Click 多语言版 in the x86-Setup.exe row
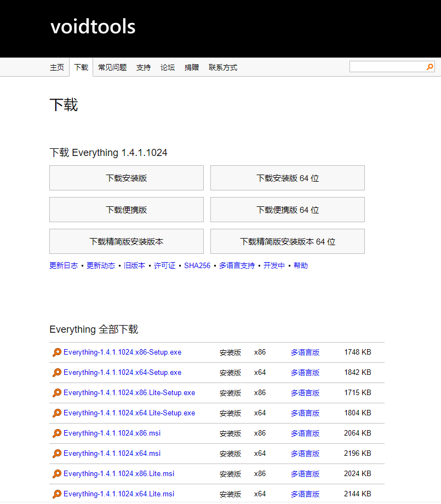 point(305,352)
